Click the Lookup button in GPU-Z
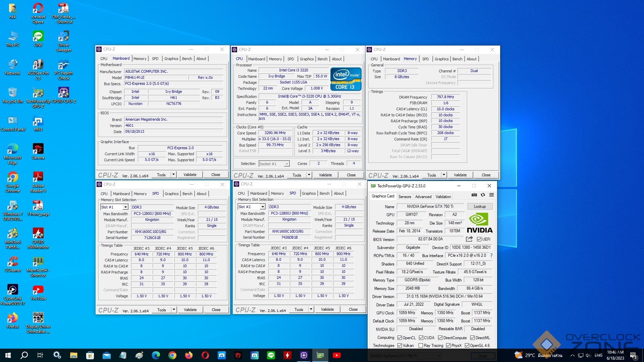The width and height of the screenshot is (644, 362). coord(479,206)
